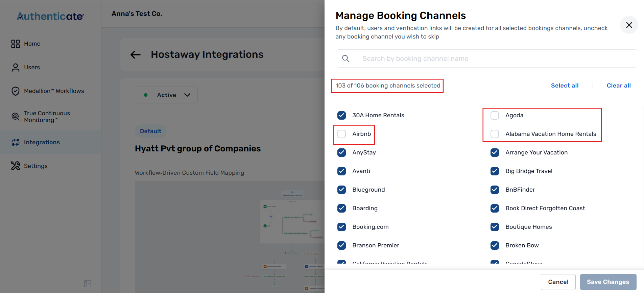Click Select all link
The image size is (644, 293).
(565, 86)
